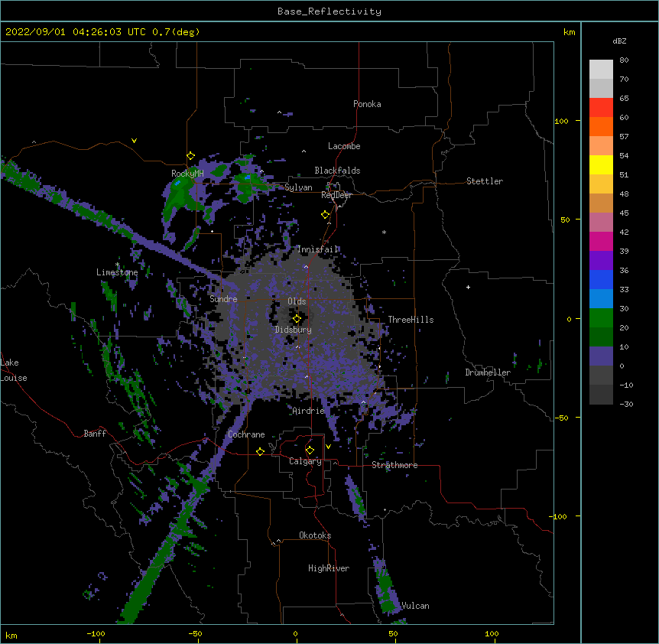Click the yellow diamond marker above Calgary label
The height and width of the screenshot is (644, 659).
(310, 450)
